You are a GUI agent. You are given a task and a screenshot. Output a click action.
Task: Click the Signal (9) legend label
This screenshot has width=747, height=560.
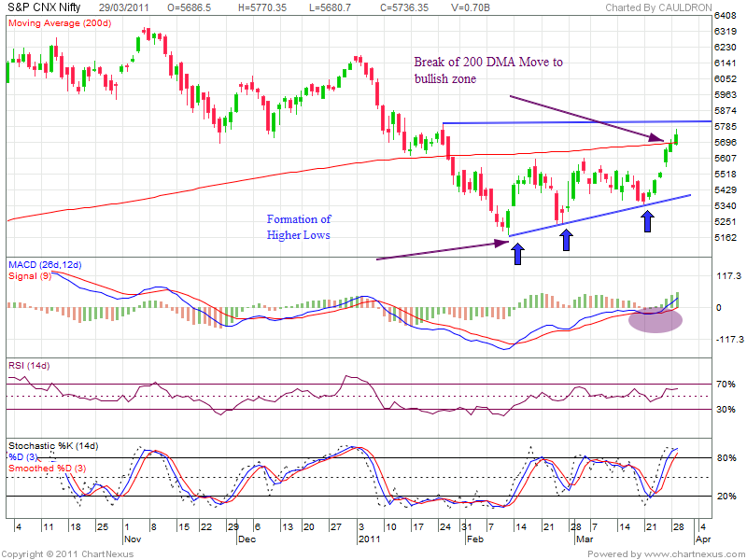[30, 276]
